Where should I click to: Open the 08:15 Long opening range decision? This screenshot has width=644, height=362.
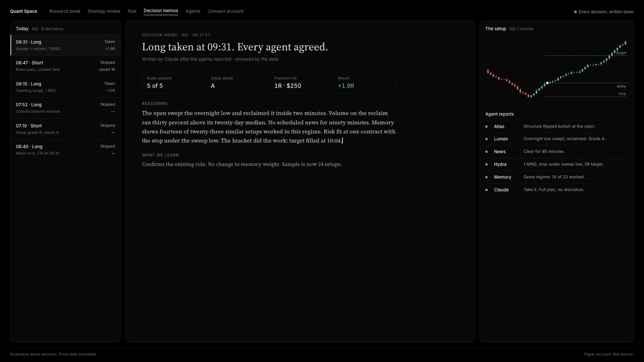[x=65, y=87]
